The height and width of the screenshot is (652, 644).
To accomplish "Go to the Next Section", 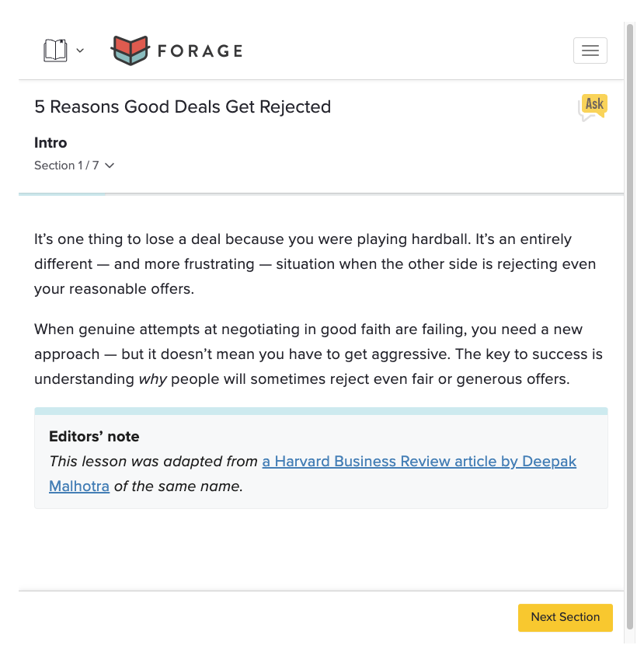I will click(x=565, y=617).
